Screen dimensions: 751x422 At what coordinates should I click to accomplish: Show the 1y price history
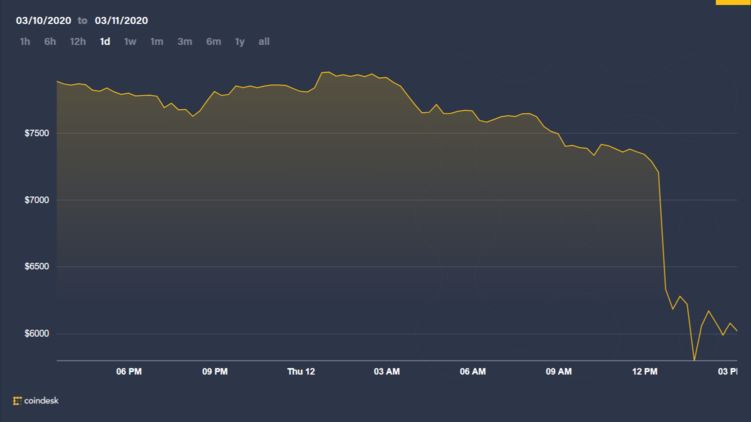(239, 41)
